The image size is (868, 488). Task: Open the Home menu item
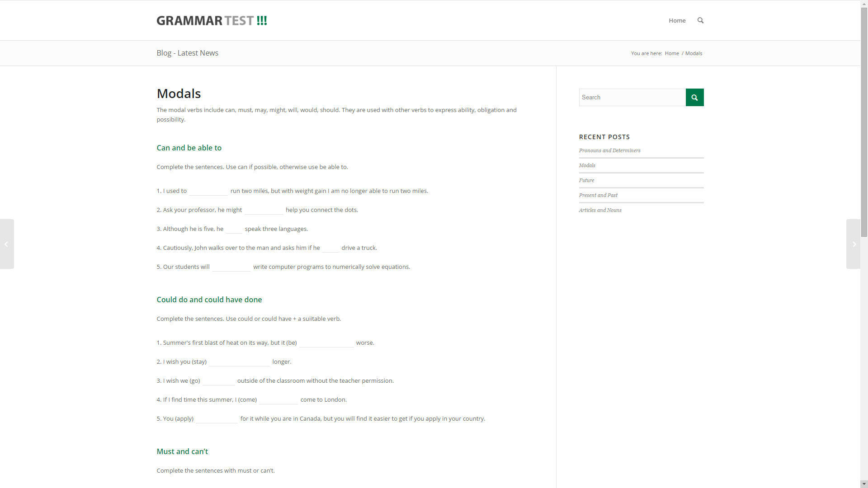(x=677, y=20)
